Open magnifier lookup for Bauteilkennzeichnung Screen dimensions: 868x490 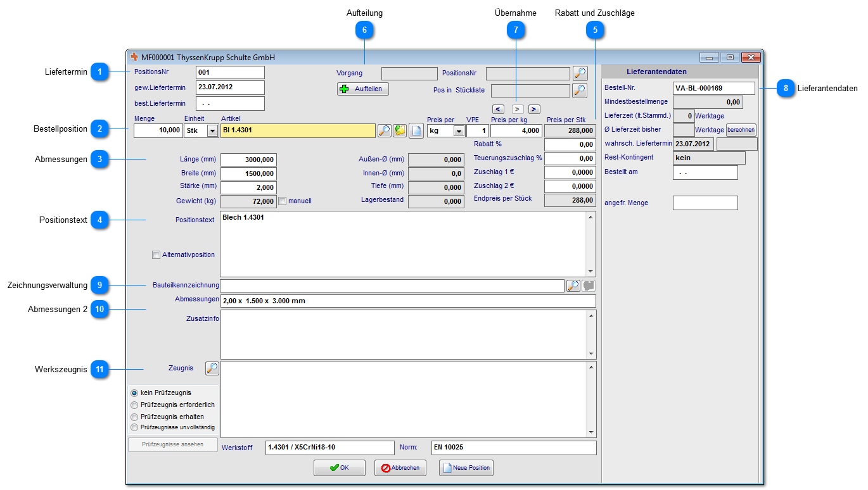(x=573, y=286)
